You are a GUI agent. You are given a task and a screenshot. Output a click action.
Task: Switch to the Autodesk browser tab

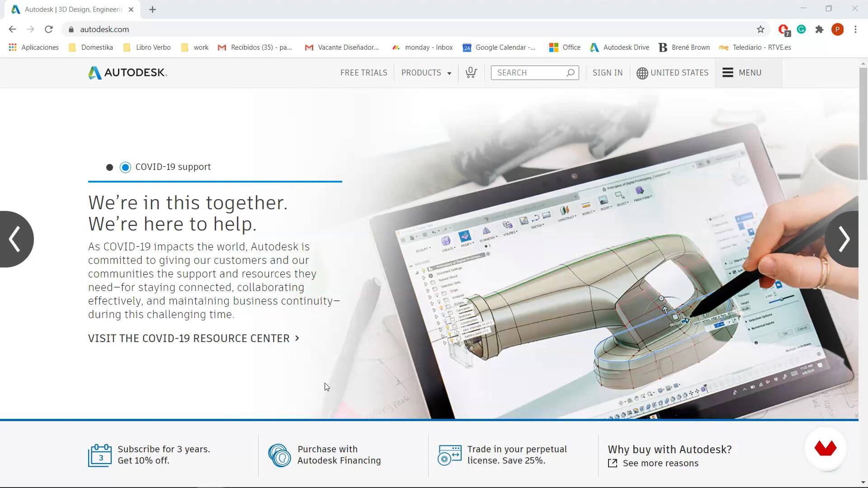tap(72, 9)
